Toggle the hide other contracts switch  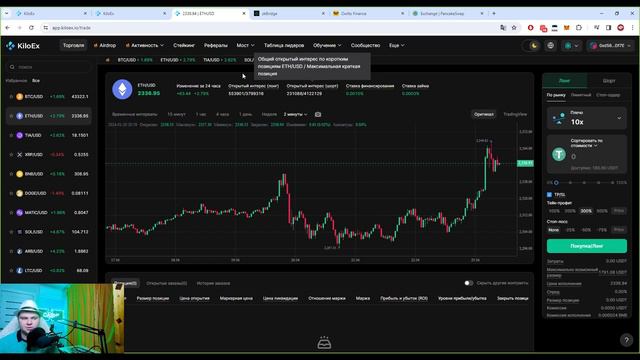coord(469,283)
